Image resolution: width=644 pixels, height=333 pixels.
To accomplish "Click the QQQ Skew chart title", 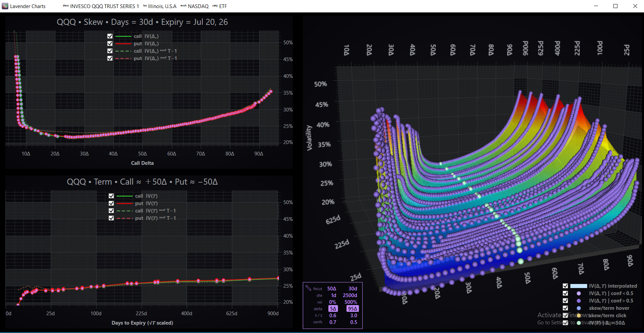I will coord(142,22).
